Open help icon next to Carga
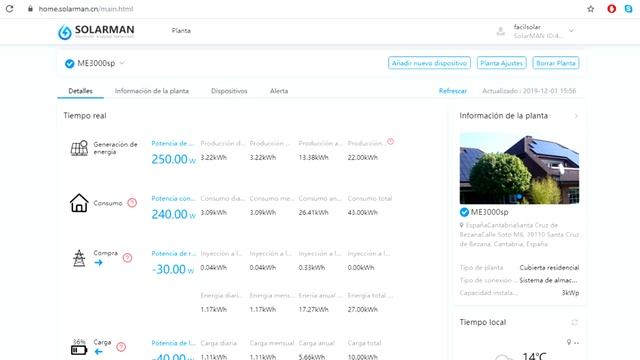The height and width of the screenshot is (360, 640). tap(121, 347)
